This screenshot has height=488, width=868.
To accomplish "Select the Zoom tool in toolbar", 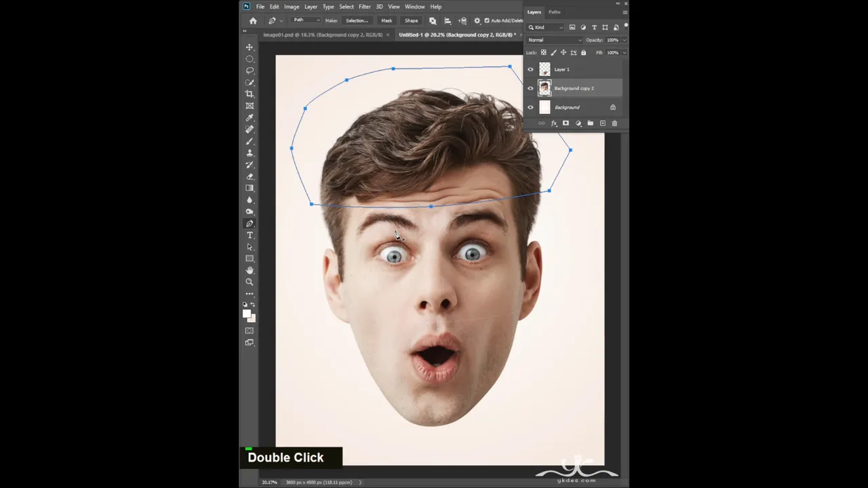I will (250, 282).
